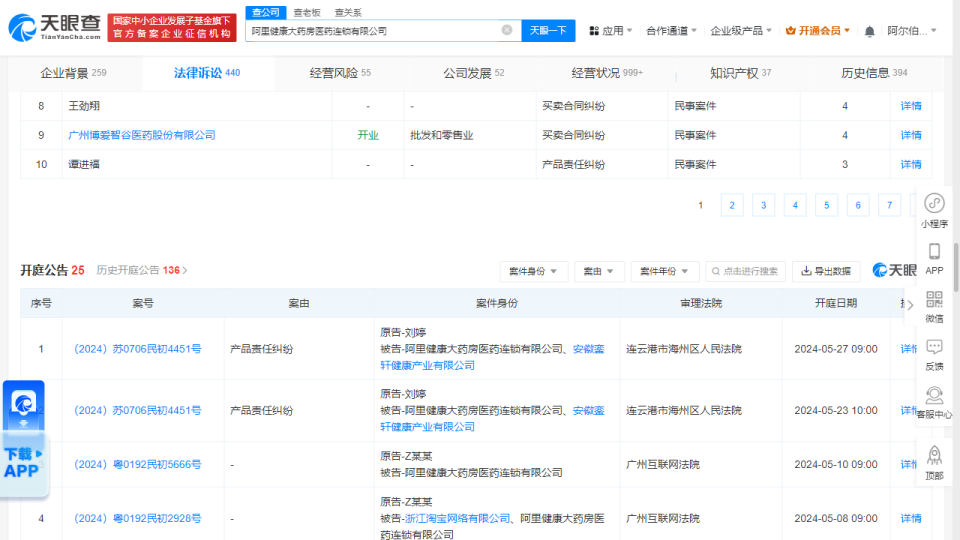Open the 应用 dropdown menu

[x=610, y=31]
